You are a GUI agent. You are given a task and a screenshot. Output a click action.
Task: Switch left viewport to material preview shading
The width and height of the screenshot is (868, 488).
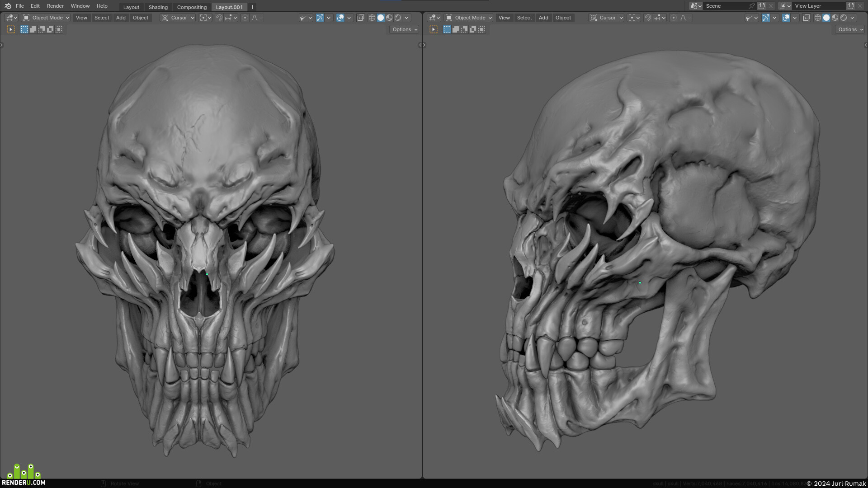tap(389, 18)
